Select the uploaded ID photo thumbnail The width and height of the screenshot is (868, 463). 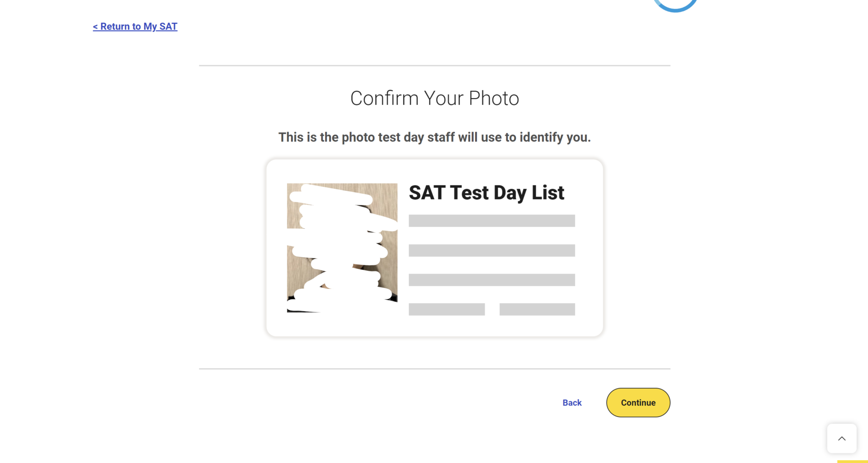click(342, 248)
